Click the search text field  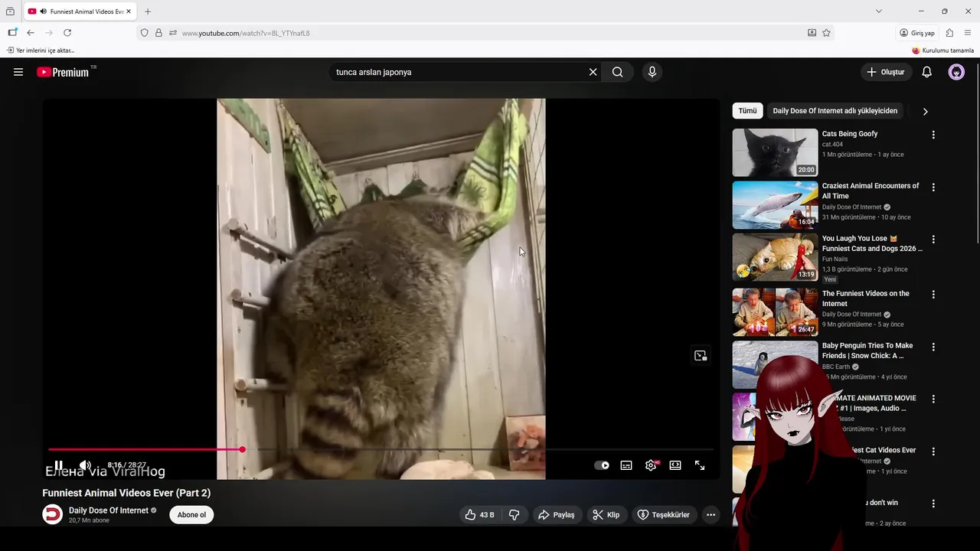pyautogui.click(x=459, y=72)
